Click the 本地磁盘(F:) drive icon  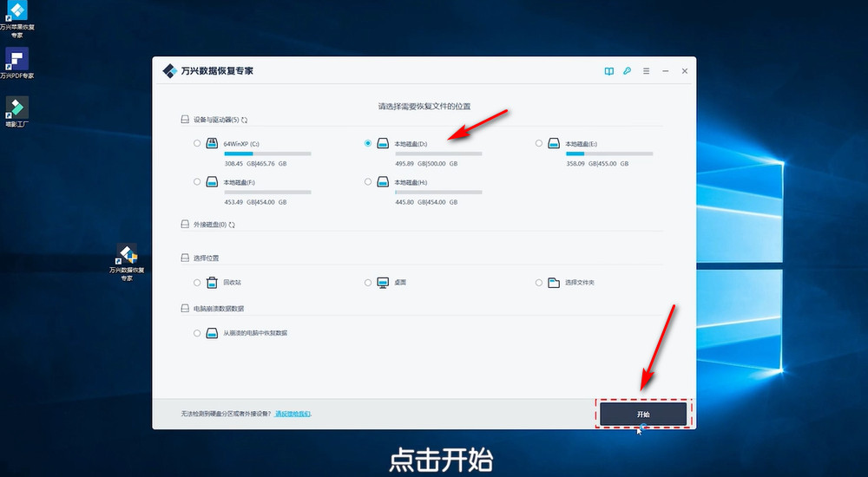(x=212, y=181)
